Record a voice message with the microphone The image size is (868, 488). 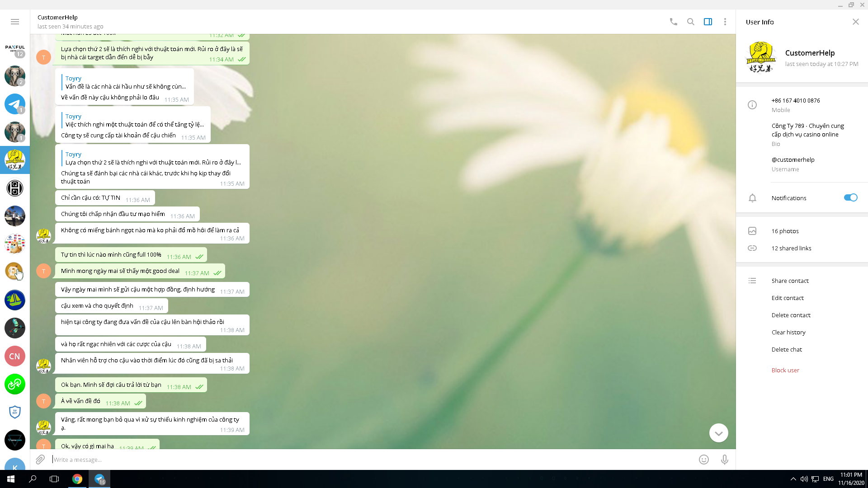[x=724, y=460]
